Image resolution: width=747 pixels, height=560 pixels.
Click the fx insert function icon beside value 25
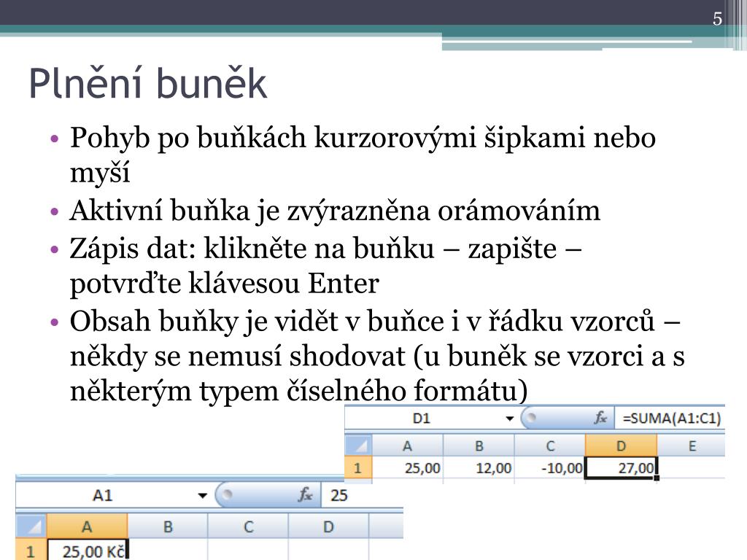(305, 495)
